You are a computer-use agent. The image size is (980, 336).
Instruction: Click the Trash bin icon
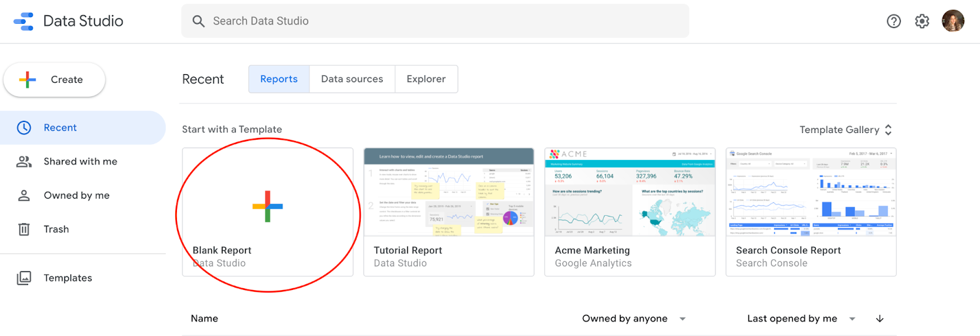coord(24,229)
